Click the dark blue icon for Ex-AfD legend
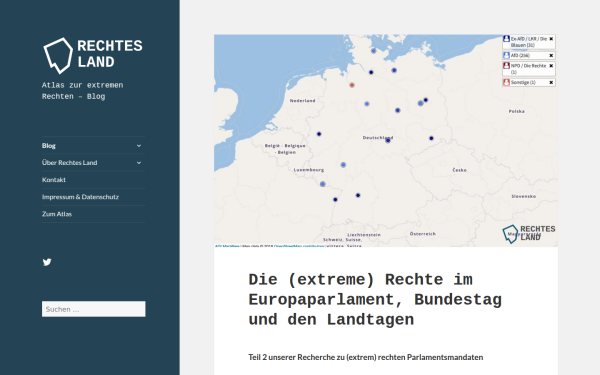This screenshot has height=375, width=600. 506,39
